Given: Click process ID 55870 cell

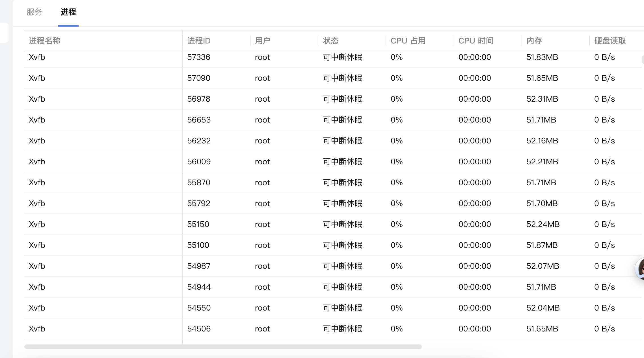Looking at the screenshot, I should coord(198,182).
